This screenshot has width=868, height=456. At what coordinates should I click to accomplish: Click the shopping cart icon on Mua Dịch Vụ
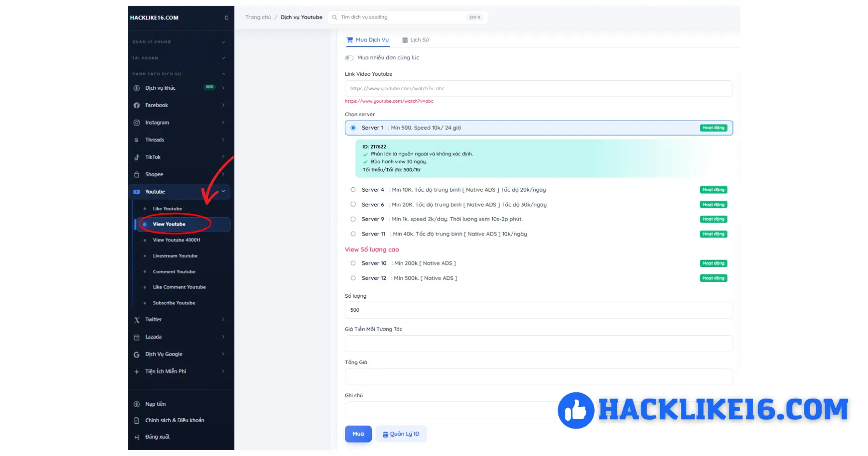point(350,40)
